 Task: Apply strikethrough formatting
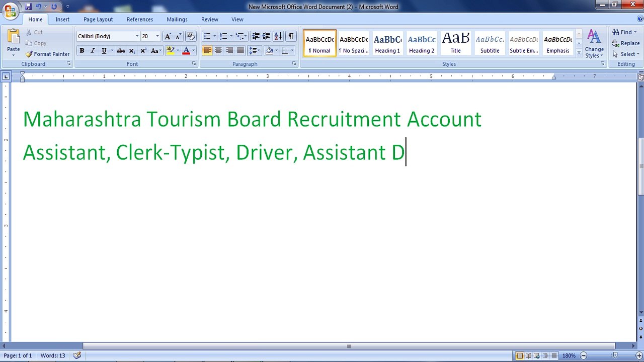tap(121, 51)
